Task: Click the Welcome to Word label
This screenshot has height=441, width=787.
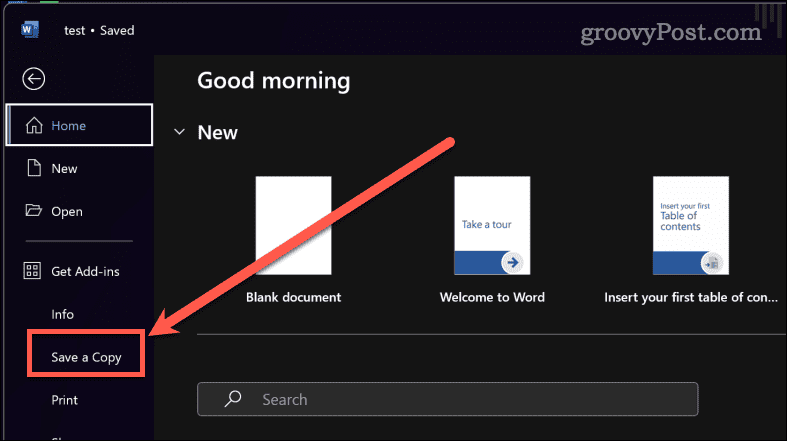Action: tap(492, 298)
